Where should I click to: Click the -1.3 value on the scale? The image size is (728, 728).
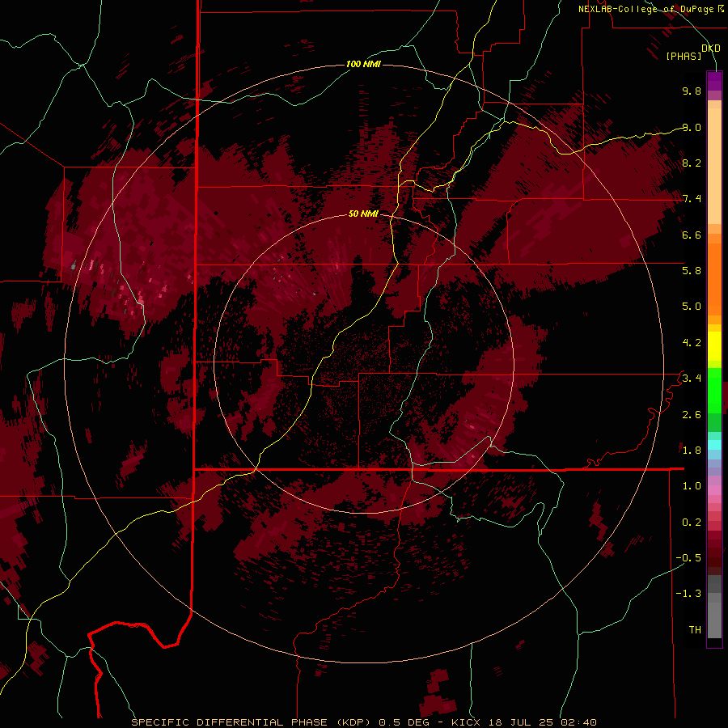(688, 594)
